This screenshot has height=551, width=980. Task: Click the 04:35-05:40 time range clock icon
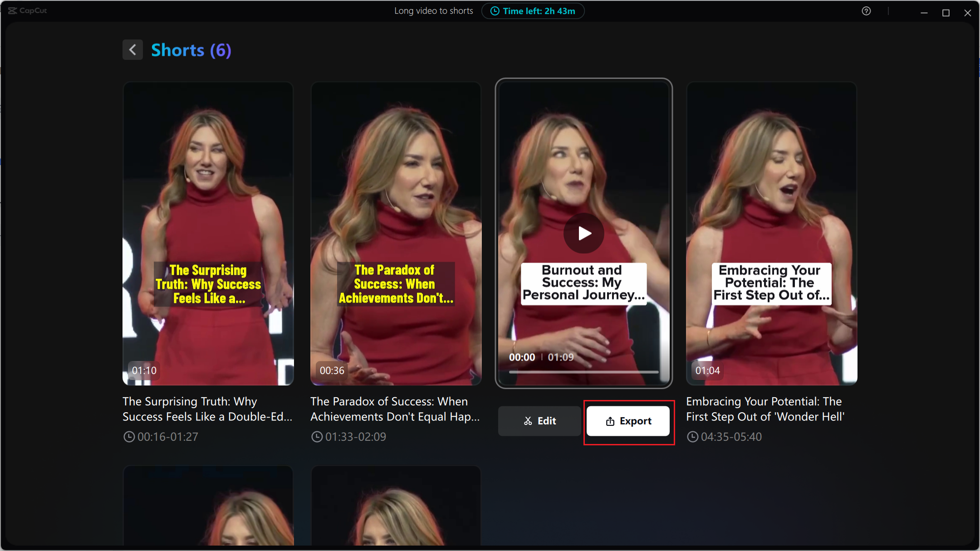pos(692,437)
